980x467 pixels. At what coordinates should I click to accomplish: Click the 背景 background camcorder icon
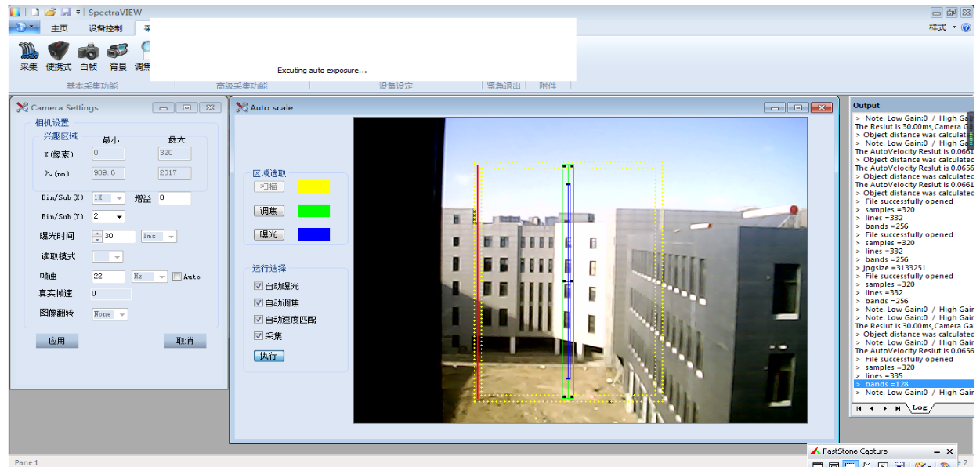118,53
